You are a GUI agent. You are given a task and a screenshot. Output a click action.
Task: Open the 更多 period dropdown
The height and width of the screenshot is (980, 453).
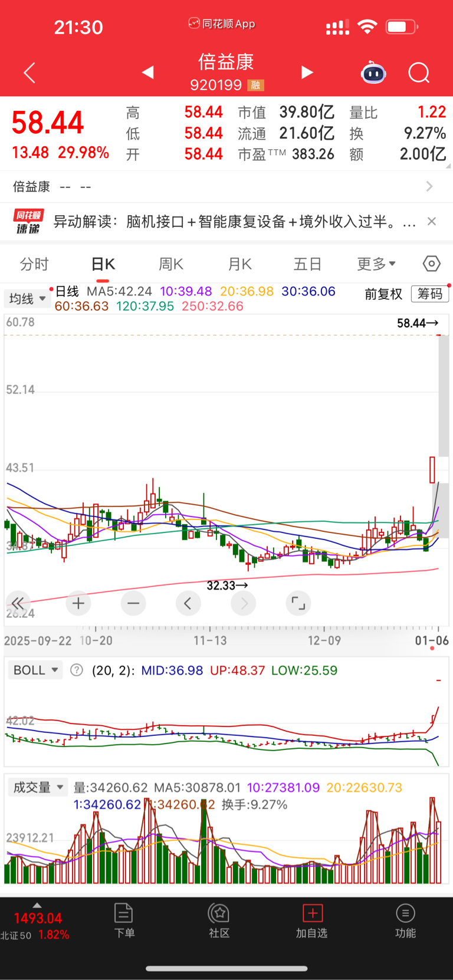tap(376, 264)
